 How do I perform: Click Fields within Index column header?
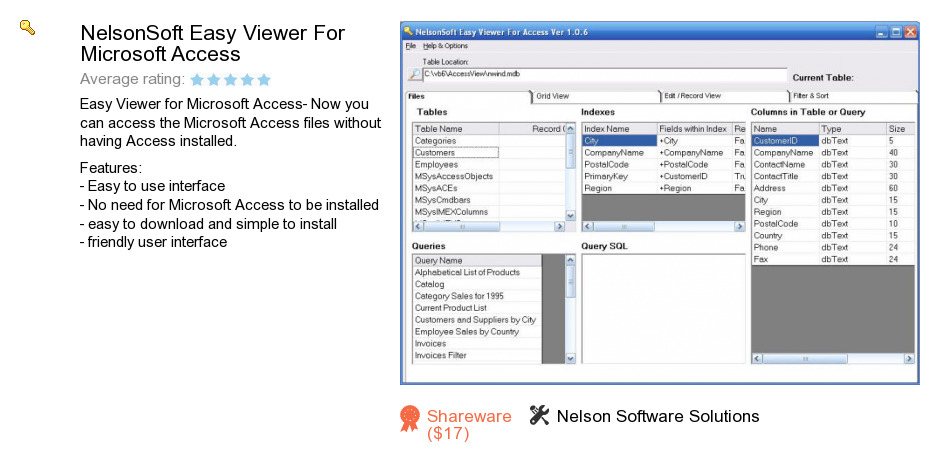694,129
